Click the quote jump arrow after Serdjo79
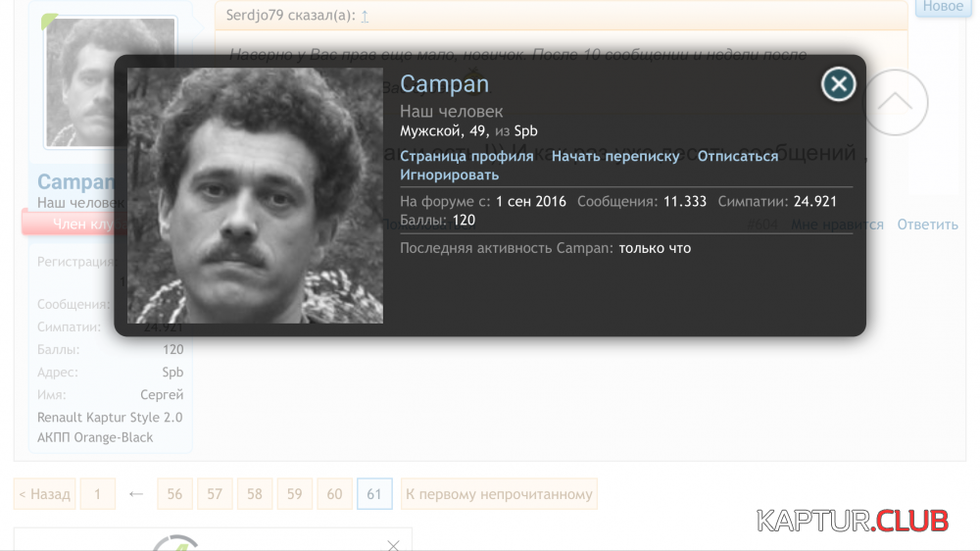The image size is (980, 551). point(365,16)
